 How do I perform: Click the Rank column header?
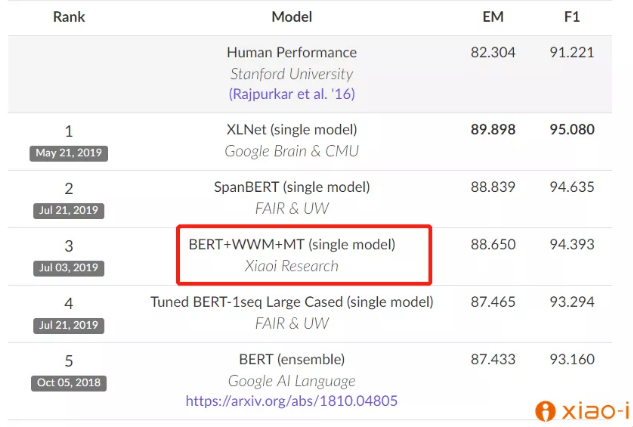click(x=69, y=17)
